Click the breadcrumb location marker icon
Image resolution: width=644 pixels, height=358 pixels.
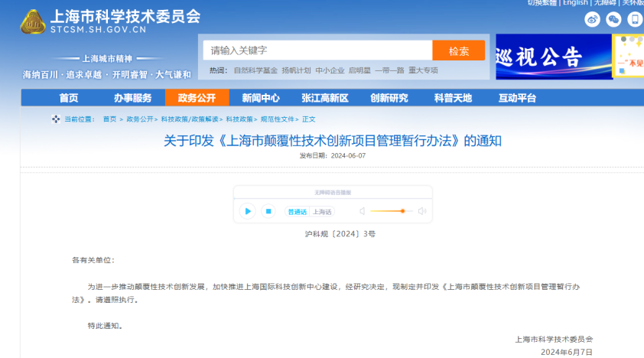56,119
